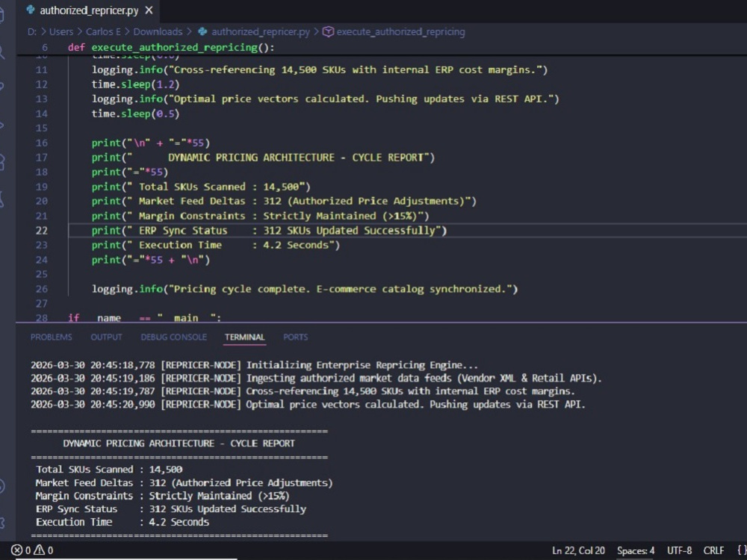This screenshot has height=560, width=747.
Task: Click authorized_repricer.py in the breadcrumb
Action: pos(261,32)
